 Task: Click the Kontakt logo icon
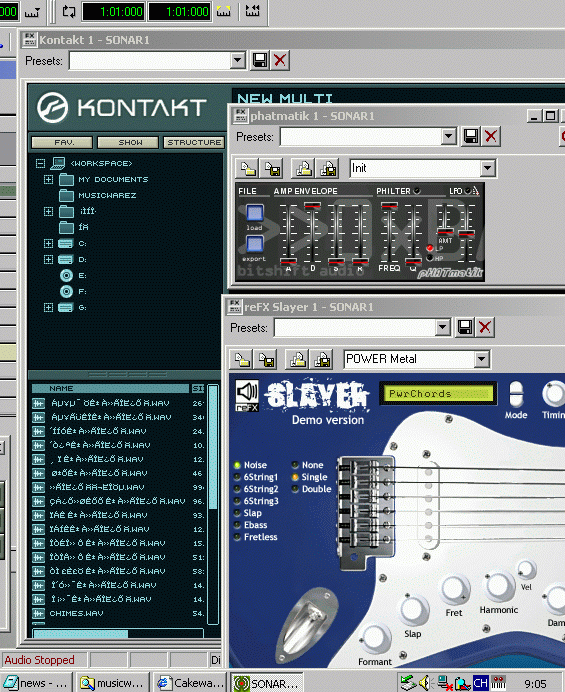tap(53, 108)
